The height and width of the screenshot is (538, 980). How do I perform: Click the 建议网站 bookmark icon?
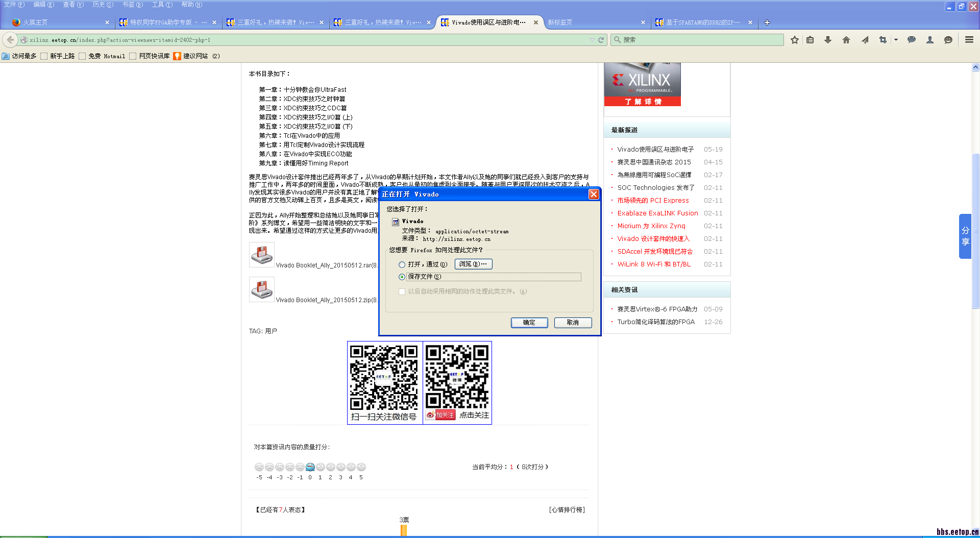(177, 56)
